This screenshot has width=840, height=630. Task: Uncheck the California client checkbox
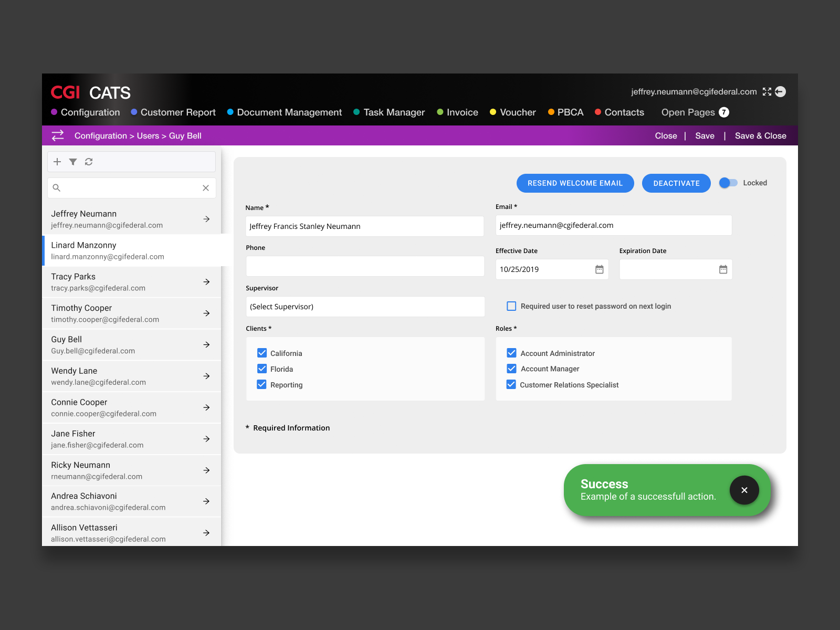click(x=262, y=353)
